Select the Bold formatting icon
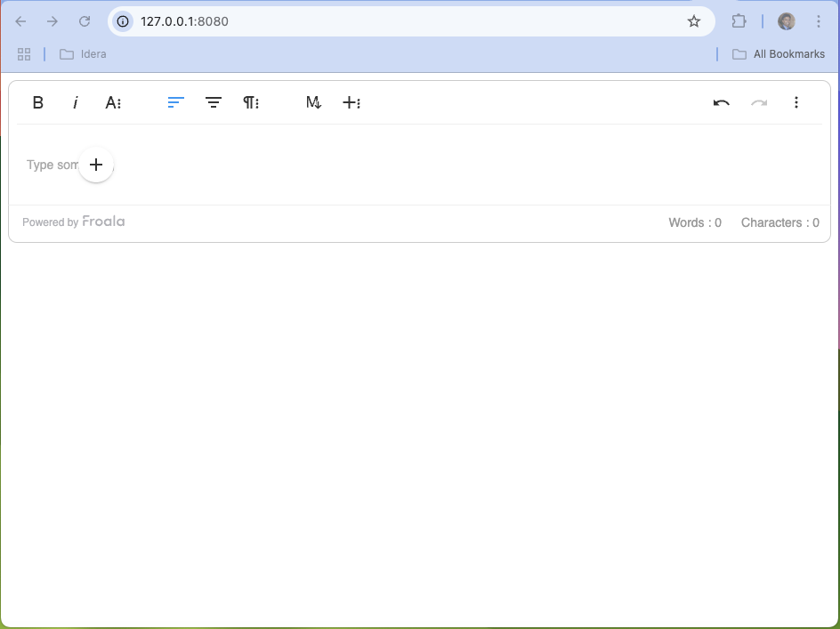The image size is (840, 629). point(38,102)
